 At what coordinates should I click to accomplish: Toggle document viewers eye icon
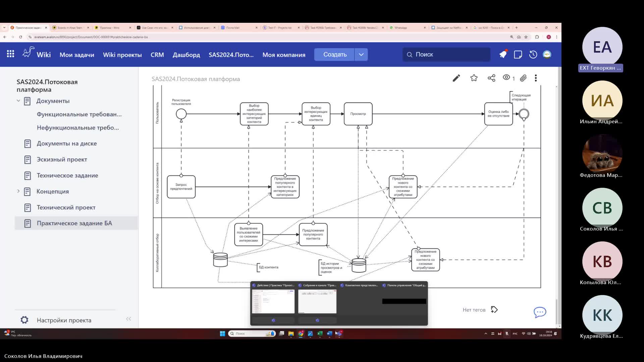point(506,77)
